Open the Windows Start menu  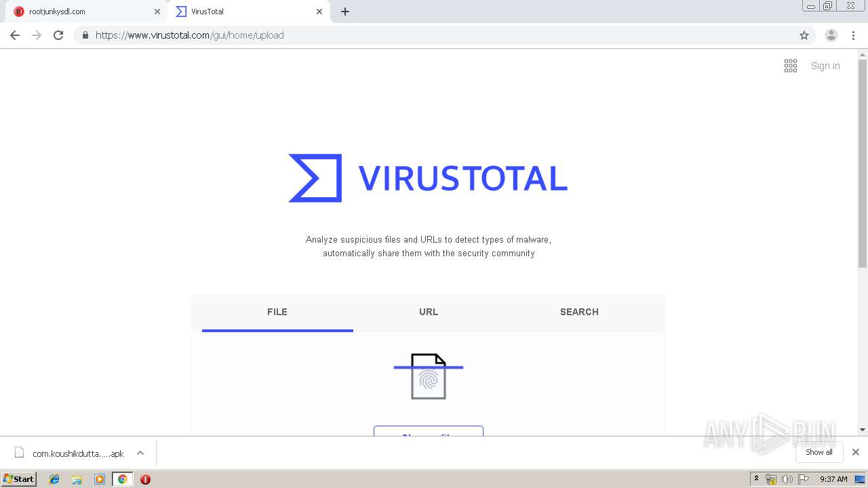(x=19, y=479)
